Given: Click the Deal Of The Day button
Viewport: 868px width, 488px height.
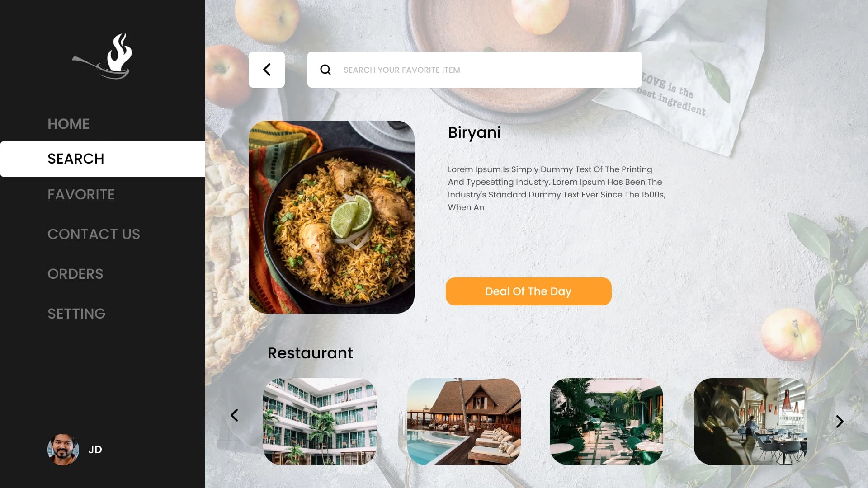Looking at the screenshot, I should [x=528, y=291].
